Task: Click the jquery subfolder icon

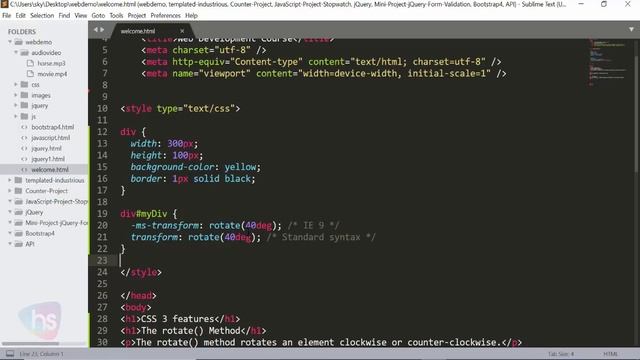Action: click(24, 106)
